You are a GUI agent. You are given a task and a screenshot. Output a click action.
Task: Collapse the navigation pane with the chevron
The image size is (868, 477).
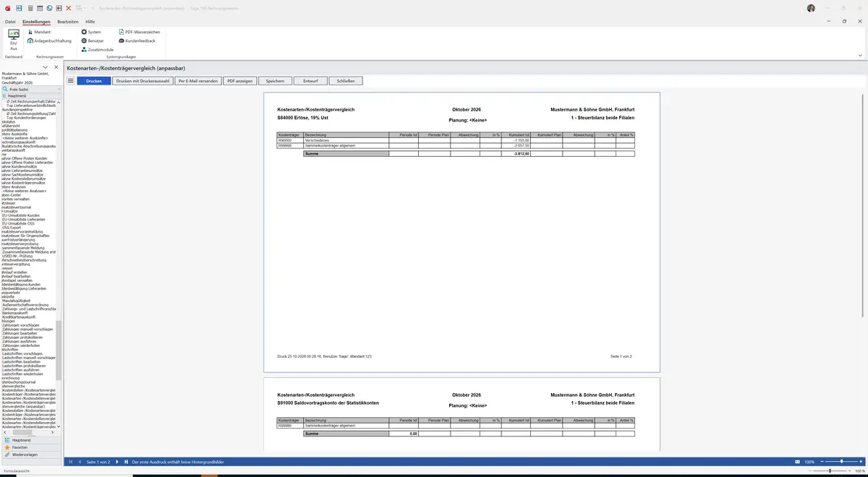pyautogui.click(x=46, y=67)
